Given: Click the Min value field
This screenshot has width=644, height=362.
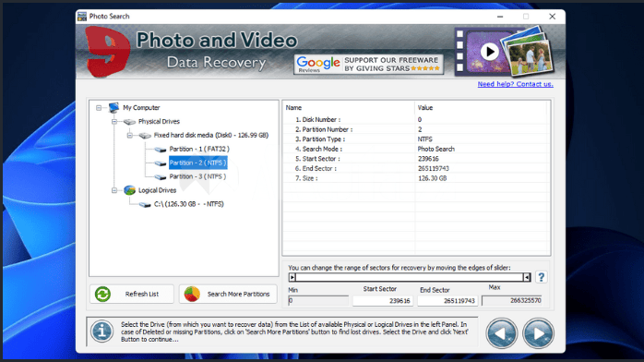Looking at the screenshot, I should point(318,301).
